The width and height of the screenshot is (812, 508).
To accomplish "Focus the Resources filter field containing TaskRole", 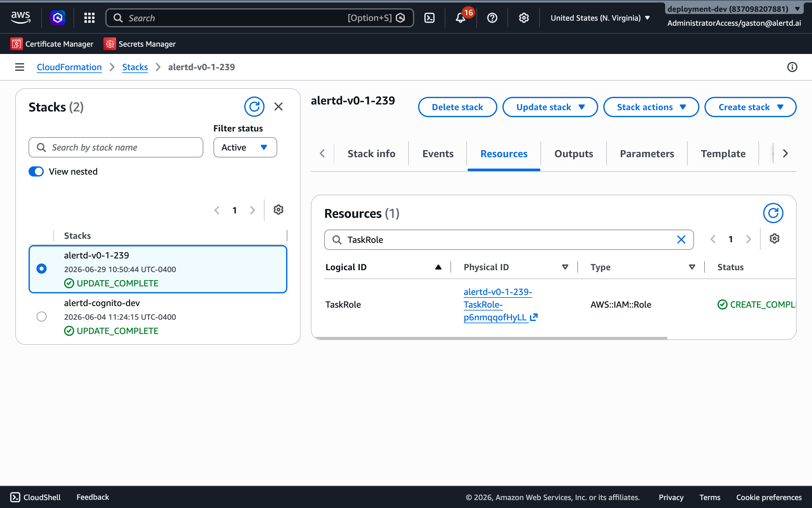I will pos(509,239).
